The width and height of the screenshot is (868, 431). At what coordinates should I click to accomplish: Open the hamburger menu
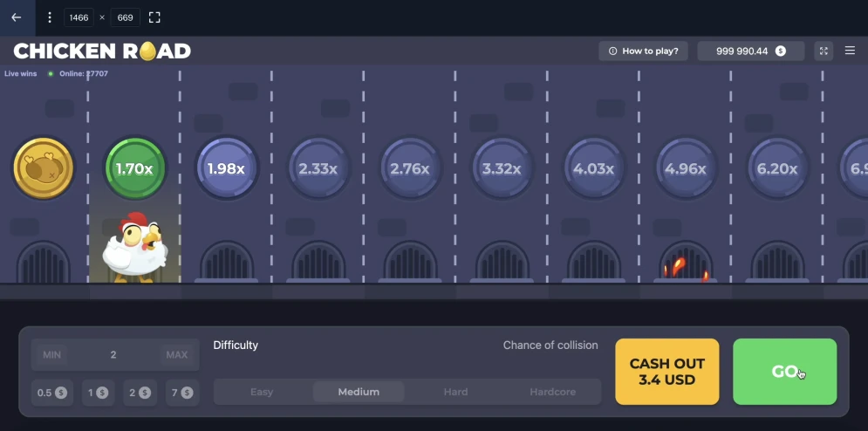tap(850, 51)
